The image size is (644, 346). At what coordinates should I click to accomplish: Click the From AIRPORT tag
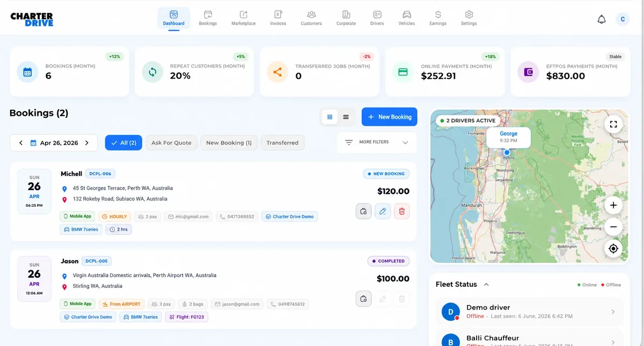pyautogui.click(x=122, y=304)
